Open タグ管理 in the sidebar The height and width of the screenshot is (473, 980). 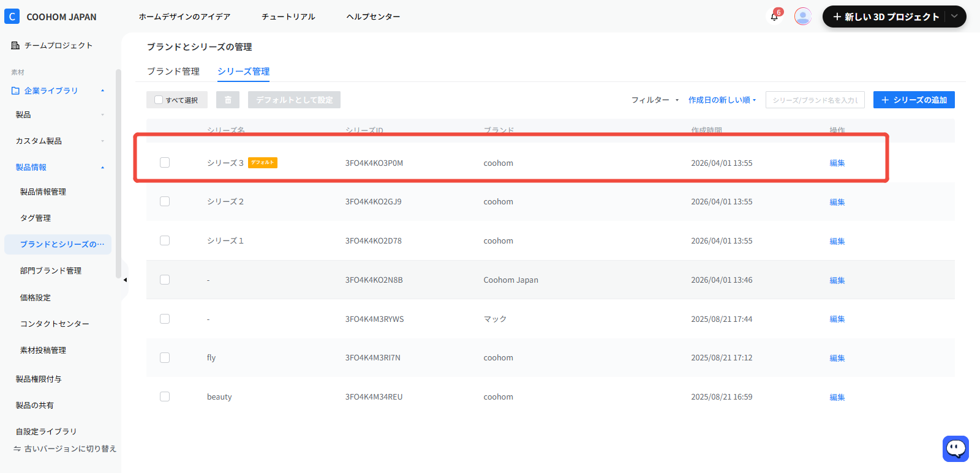pyautogui.click(x=36, y=218)
